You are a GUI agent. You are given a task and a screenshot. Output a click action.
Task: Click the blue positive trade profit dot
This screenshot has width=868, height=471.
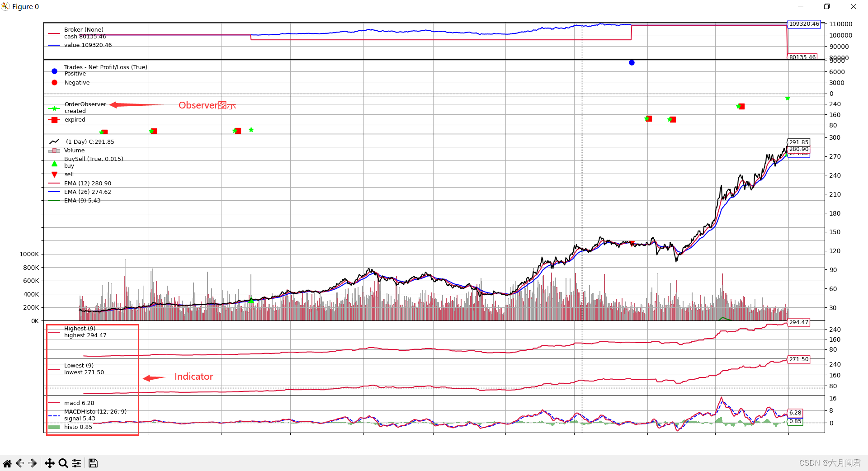[632, 62]
